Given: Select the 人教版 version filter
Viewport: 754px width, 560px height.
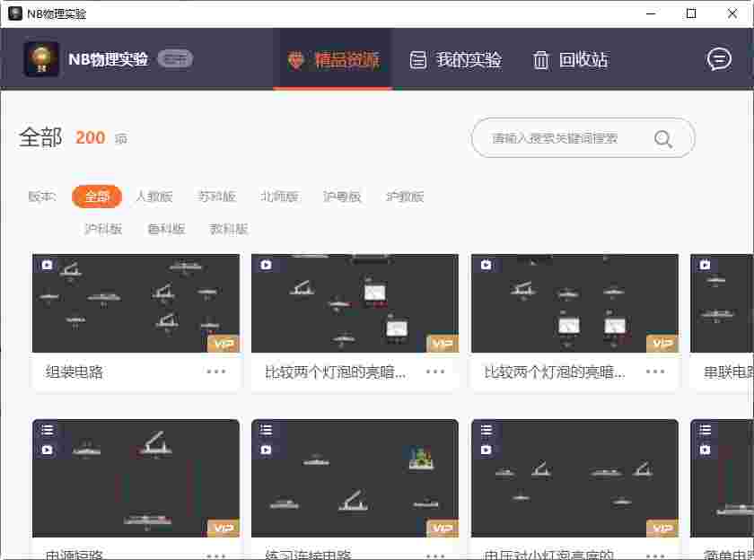Looking at the screenshot, I should pyautogui.click(x=154, y=197).
